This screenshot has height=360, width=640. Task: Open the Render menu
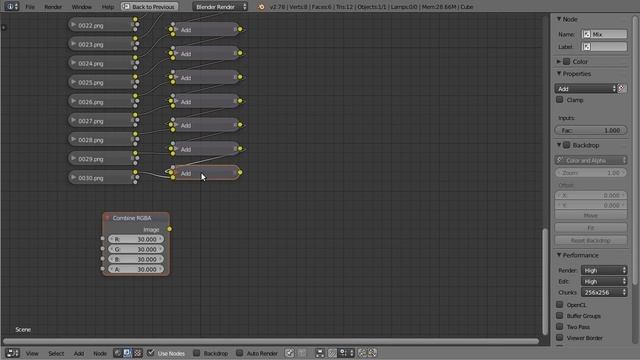[53, 7]
